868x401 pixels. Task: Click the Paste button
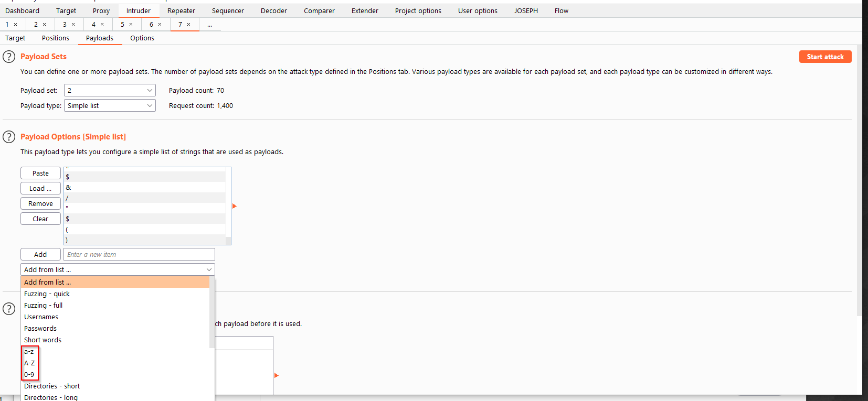pyautogui.click(x=40, y=173)
